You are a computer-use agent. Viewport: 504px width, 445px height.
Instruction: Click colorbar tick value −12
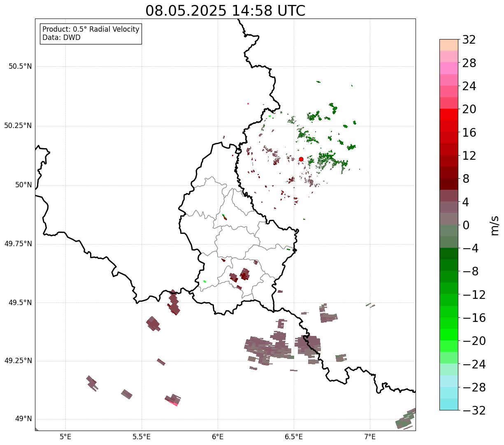click(x=474, y=295)
